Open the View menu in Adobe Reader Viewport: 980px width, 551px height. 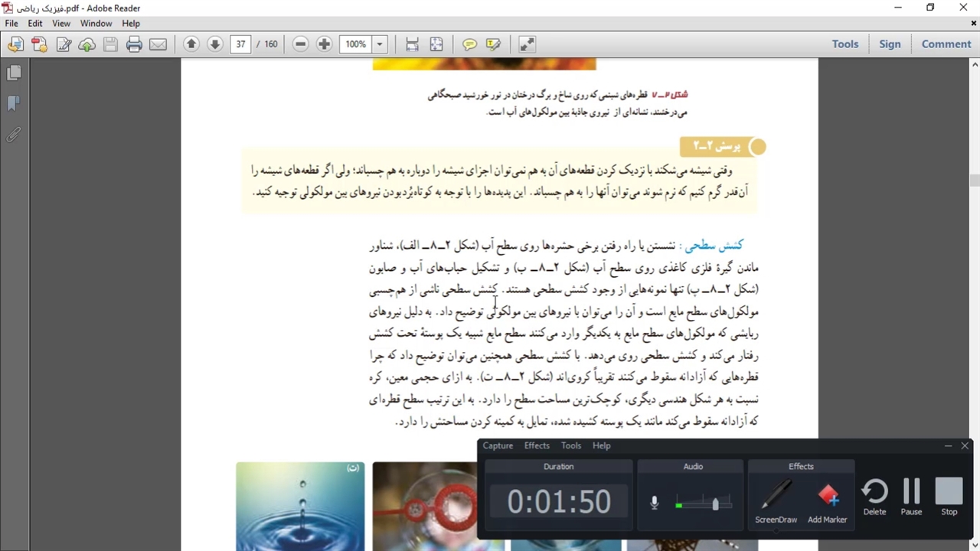tap(61, 24)
